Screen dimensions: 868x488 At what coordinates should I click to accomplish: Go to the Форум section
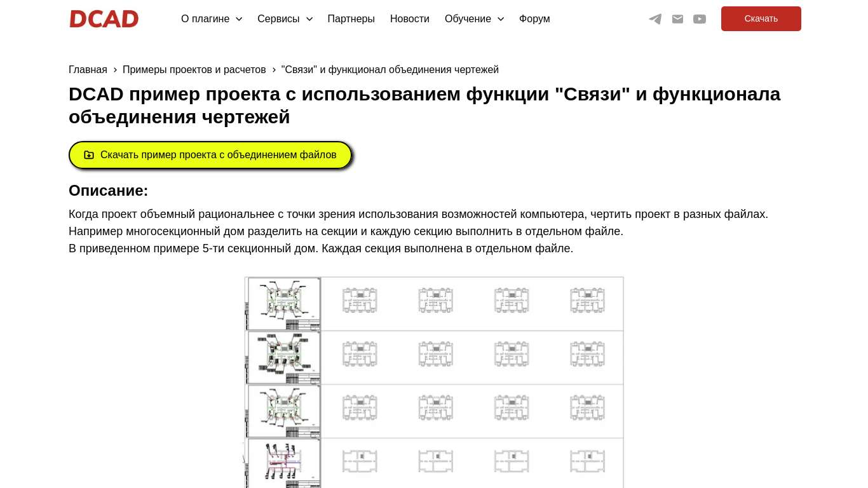tap(534, 19)
